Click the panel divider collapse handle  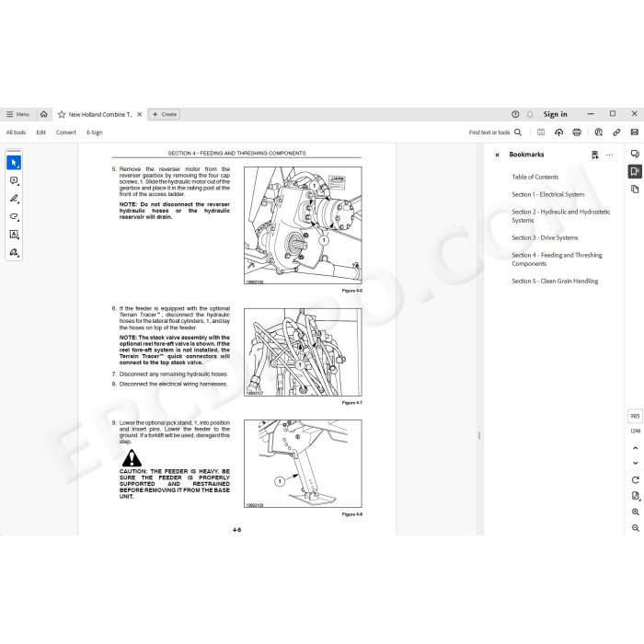coord(479,435)
